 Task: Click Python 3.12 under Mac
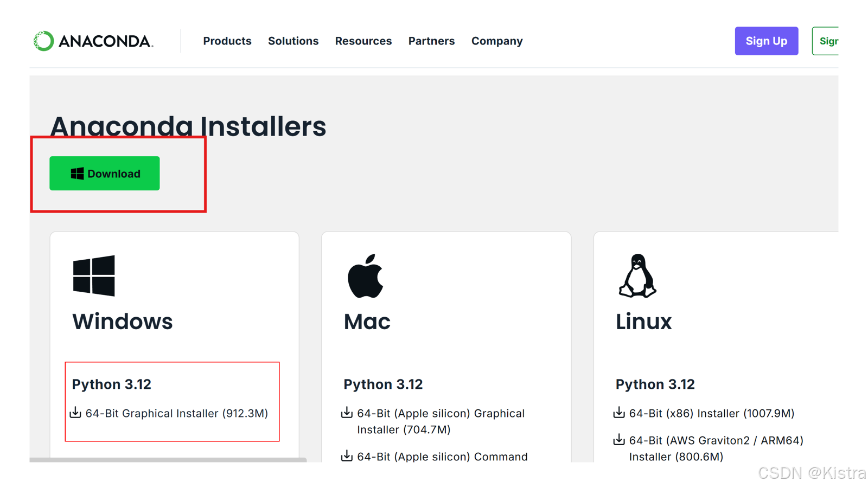click(383, 384)
